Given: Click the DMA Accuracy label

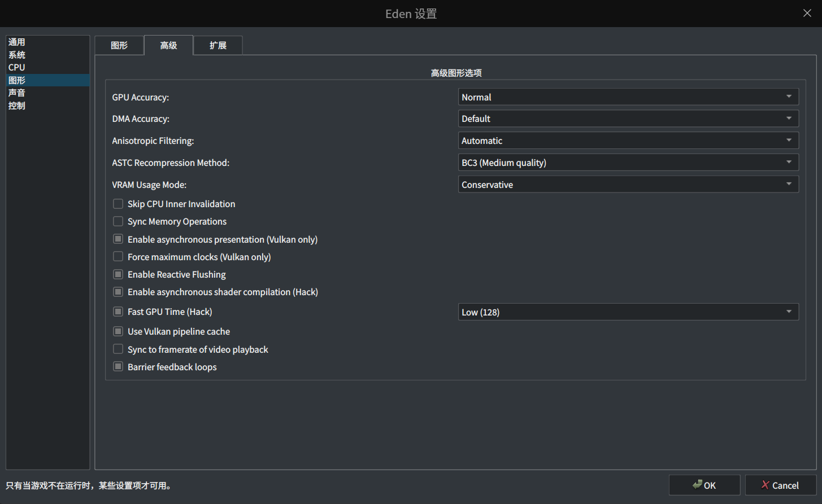Looking at the screenshot, I should point(141,119).
